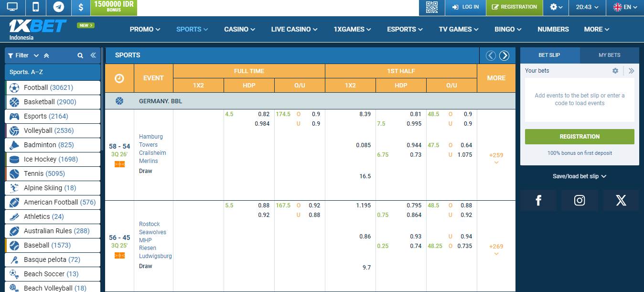Click the green NEW badge near the logo

(x=86, y=25)
